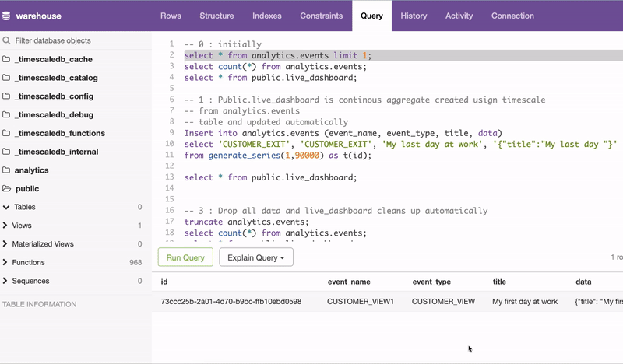Switch to the Rows tab
The height and width of the screenshot is (364, 623).
coord(171,16)
